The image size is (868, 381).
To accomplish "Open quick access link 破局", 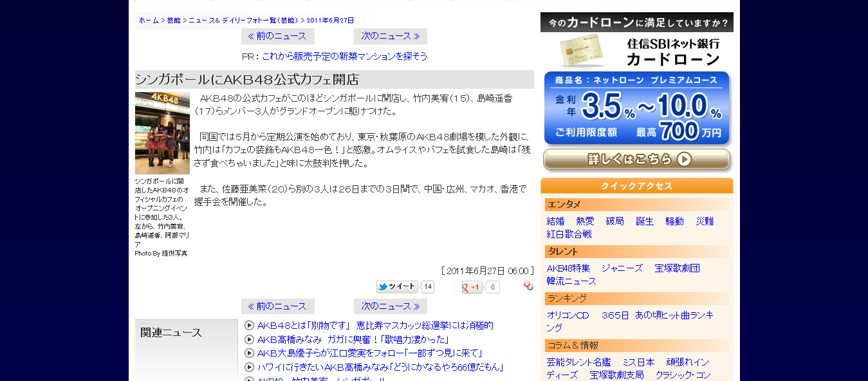I will [x=615, y=221].
